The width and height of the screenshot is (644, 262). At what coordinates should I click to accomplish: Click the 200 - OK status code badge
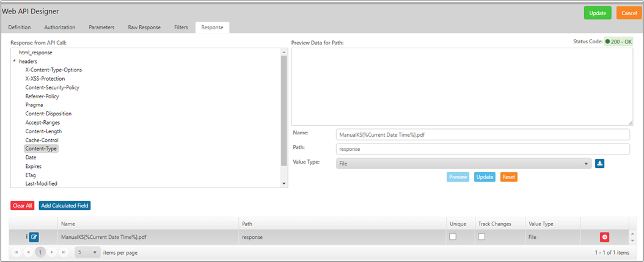[x=618, y=42]
